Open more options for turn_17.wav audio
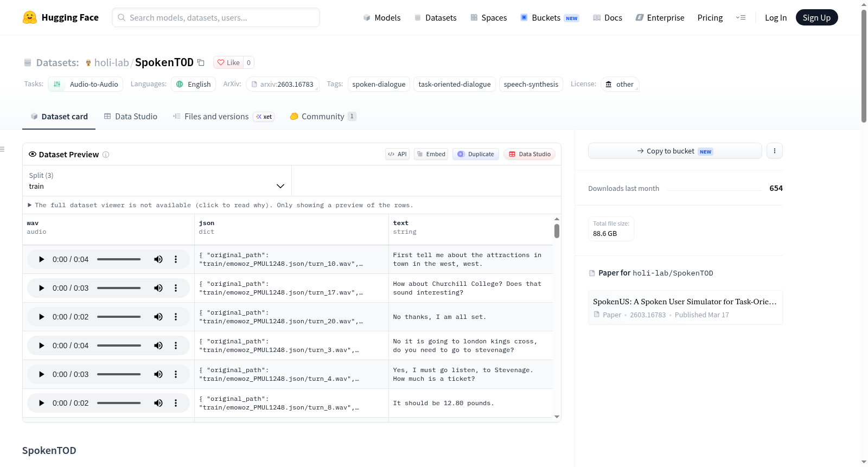The height and width of the screenshot is (467, 868). pyautogui.click(x=176, y=288)
